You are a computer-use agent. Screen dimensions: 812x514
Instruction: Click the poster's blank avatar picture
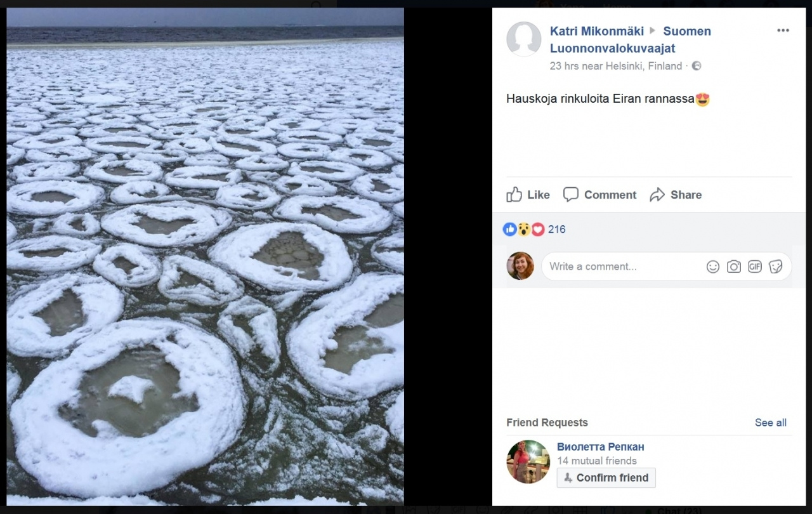click(x=524, y=39)
